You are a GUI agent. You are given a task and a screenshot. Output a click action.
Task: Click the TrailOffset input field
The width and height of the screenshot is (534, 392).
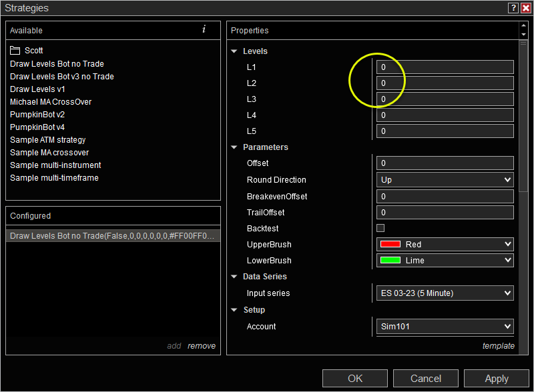445,212
